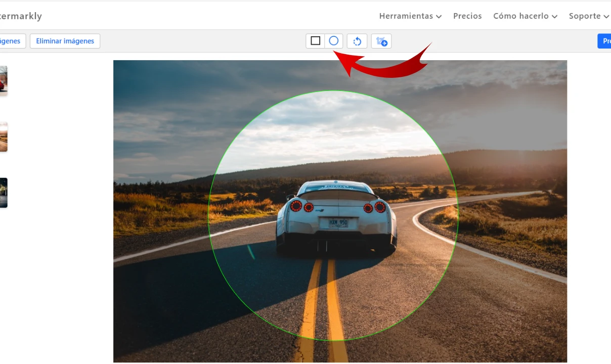Expand the Herramientas dropdown chevron
This screenshot has width=611, height=364.
439,17
